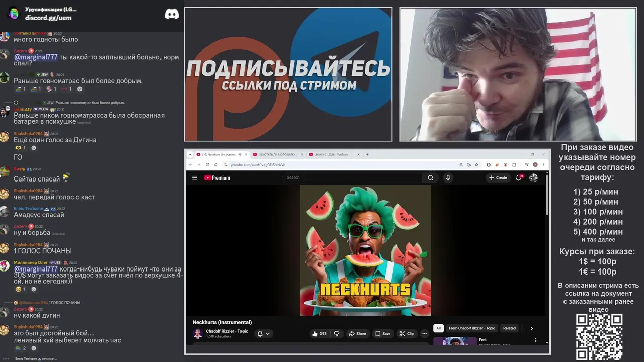Open a new browser tab with plus

click(x=367, y=154)
